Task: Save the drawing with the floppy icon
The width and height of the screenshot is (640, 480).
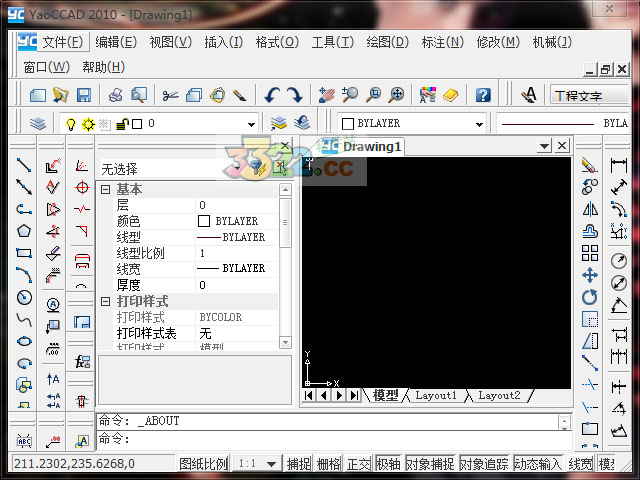Action: (x=84, y=95)
